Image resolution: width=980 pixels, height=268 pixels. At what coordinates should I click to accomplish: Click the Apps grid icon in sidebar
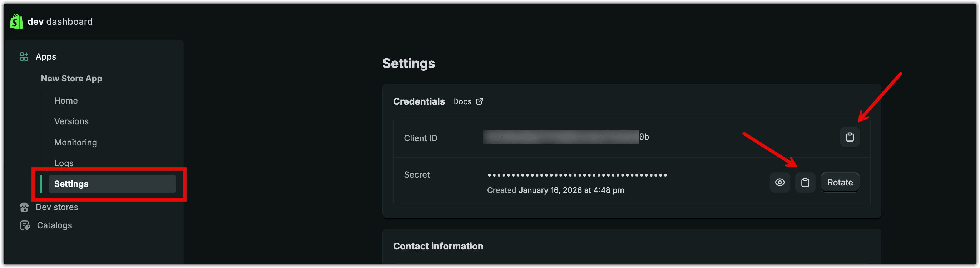pos(24,57)
